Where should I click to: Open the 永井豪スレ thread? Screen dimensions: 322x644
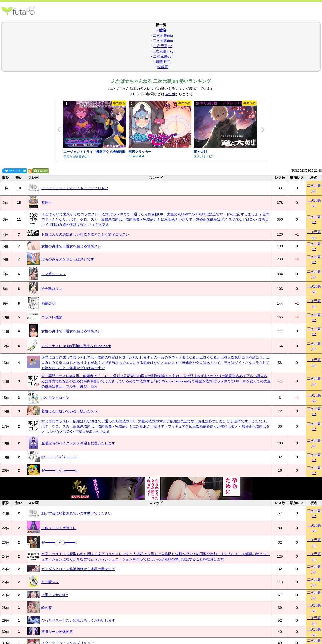pyautogui.click(x=50, y=582)
